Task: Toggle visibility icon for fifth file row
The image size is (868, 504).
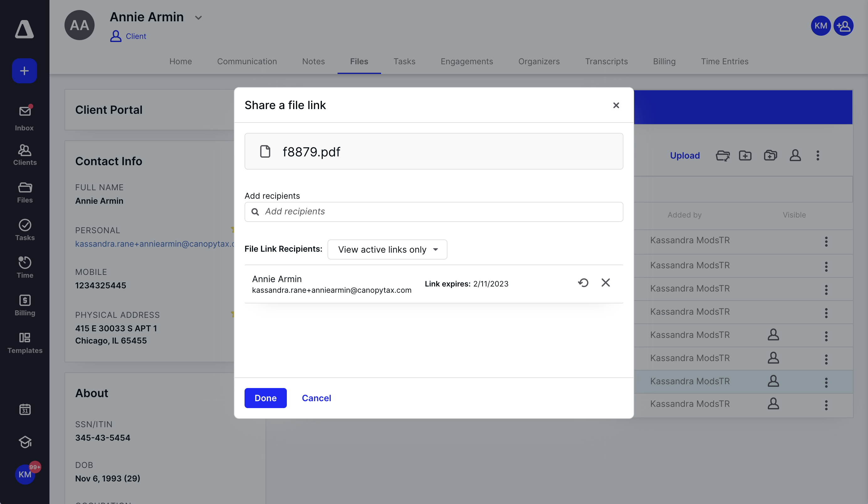Action: pos(773,335)
